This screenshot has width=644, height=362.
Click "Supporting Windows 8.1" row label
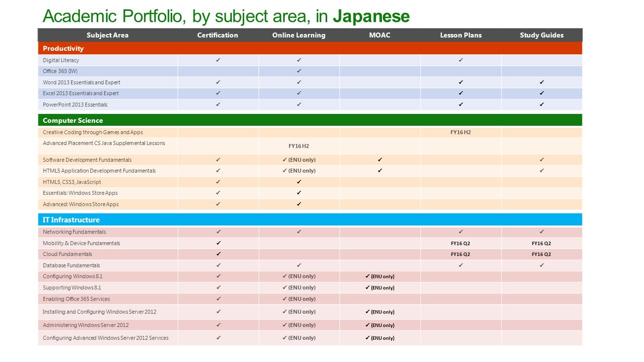point(72,288)
